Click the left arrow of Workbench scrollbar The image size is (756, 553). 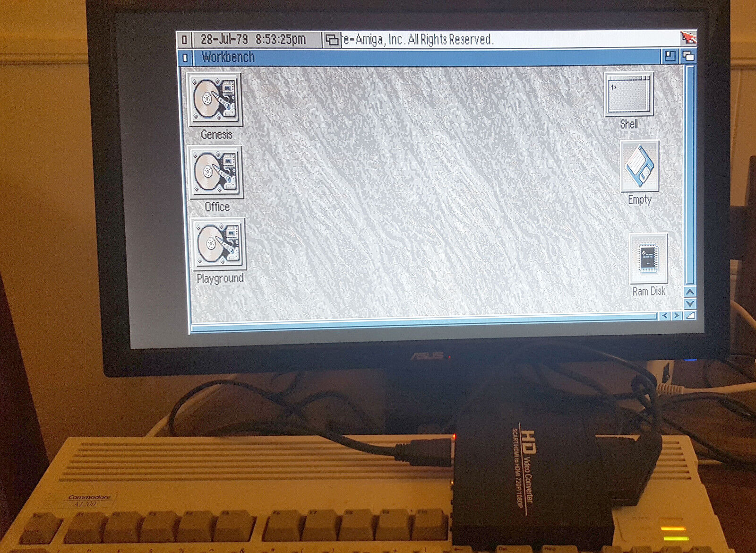[665, 315]
